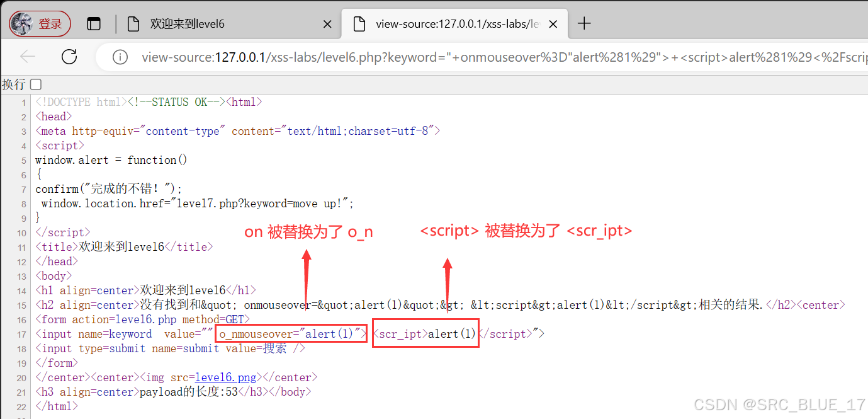Close the 欢迎来到level6 tab
This screenshot has height=419, width=868.
pos(327,23)
